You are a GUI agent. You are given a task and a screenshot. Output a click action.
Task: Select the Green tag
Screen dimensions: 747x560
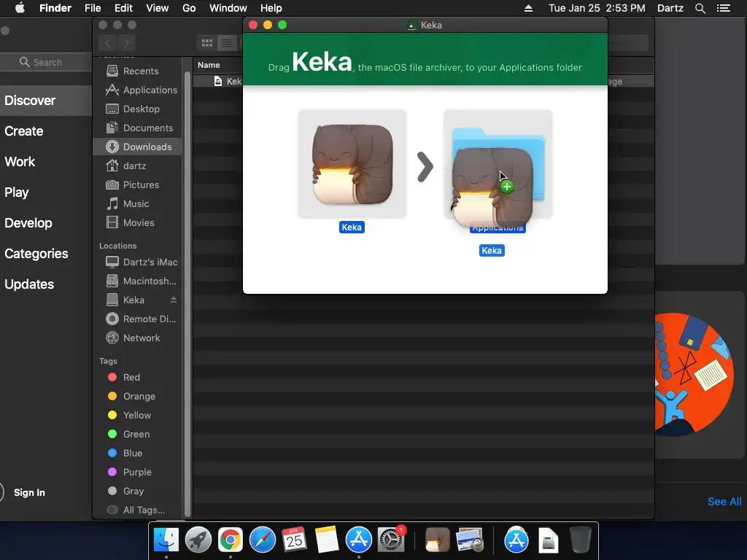tap(128, 435)
